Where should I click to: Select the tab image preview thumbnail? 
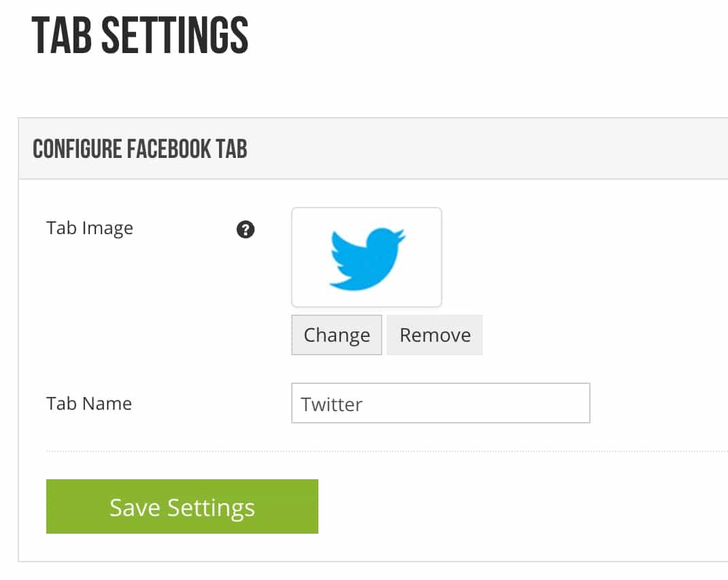(366, 257)
